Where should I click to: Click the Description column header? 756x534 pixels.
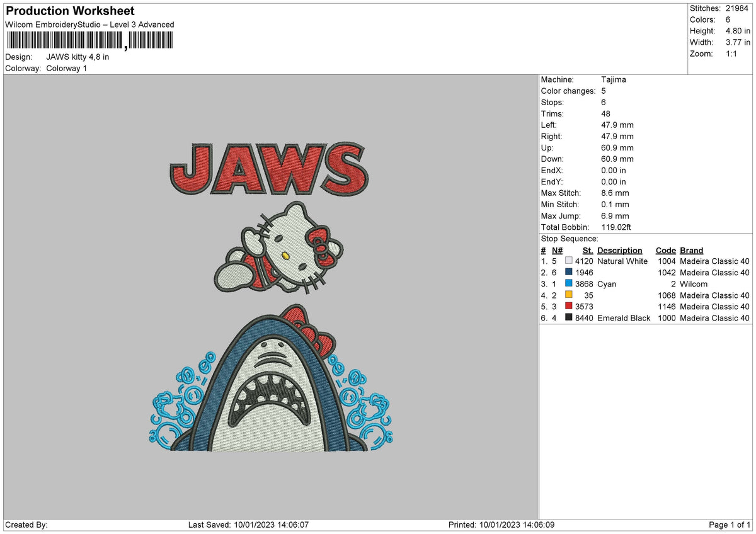pyautogui.click(x=621, y=250)
